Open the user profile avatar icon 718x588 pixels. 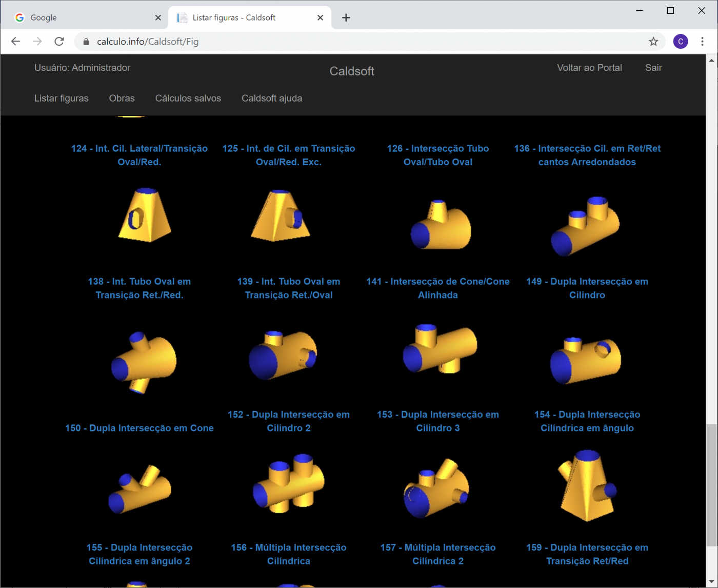tap(680, 42)
